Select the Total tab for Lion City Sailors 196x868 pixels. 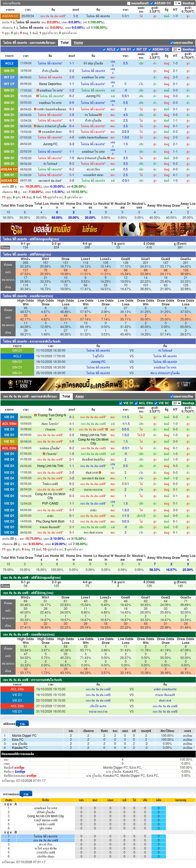(x=64, y=43)
